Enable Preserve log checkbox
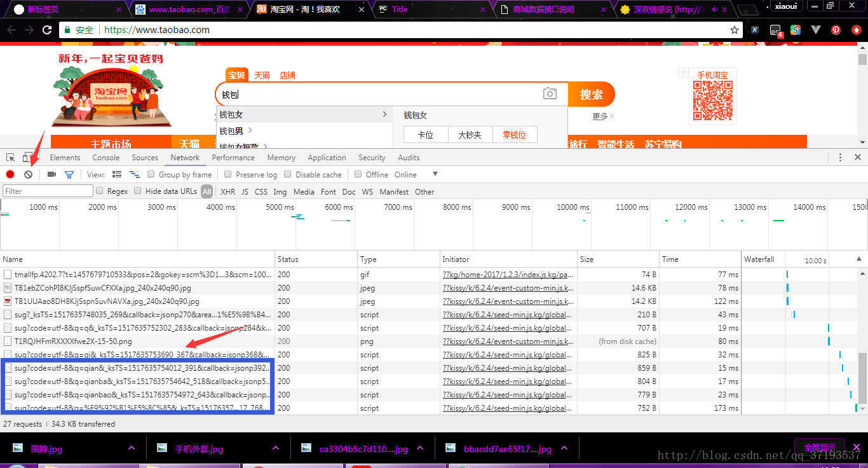 coord(227,174)
